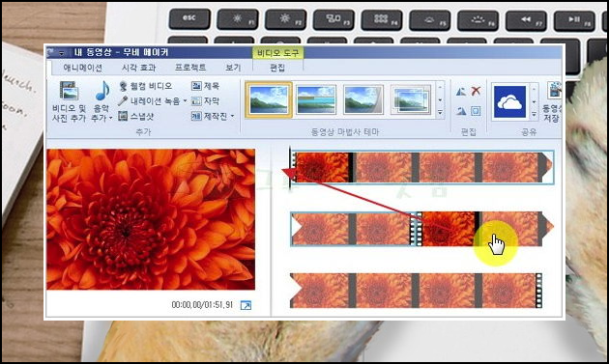Add 제작진 credits
The width and height of the screenshot is (609, 364).
pos(210,116)
